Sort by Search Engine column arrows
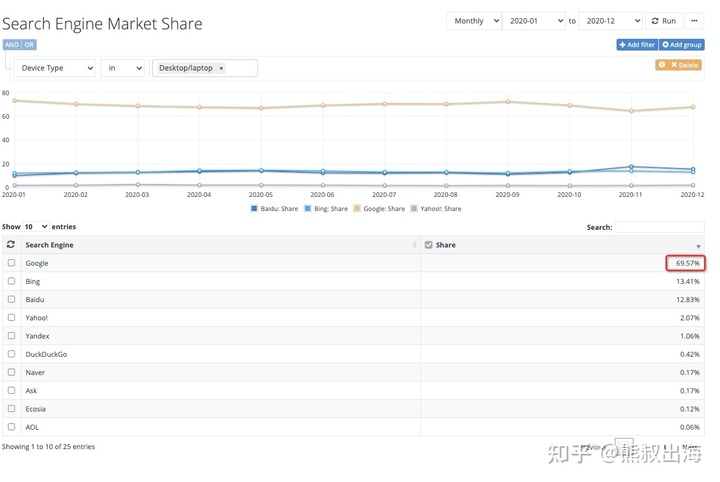 tap(414, 245)
